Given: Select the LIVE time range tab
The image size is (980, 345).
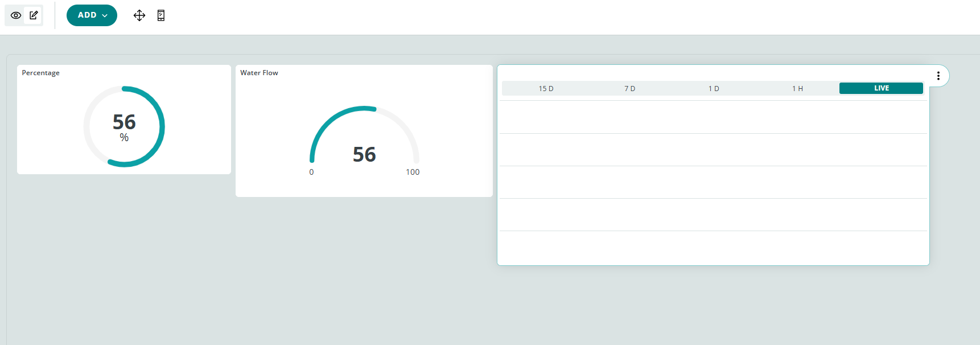Looking at the screenshot, I should click(881, 88).
